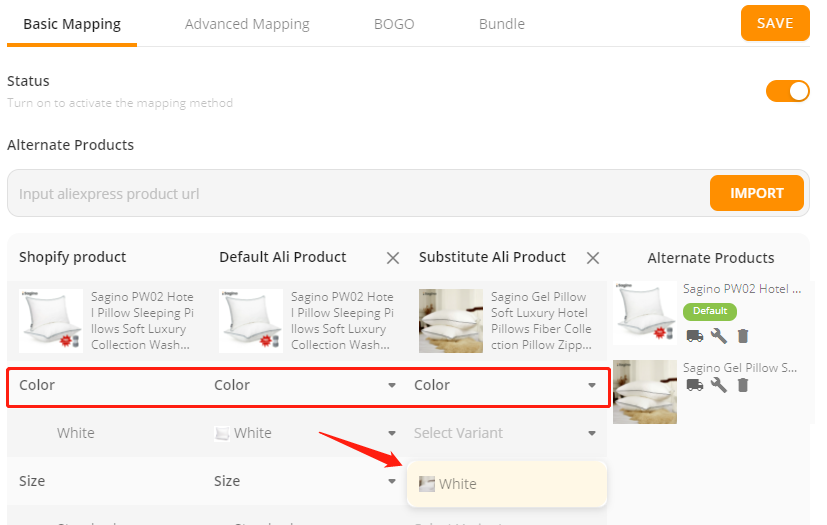Switch to the Advanced Mapping tab

(247, 24)
